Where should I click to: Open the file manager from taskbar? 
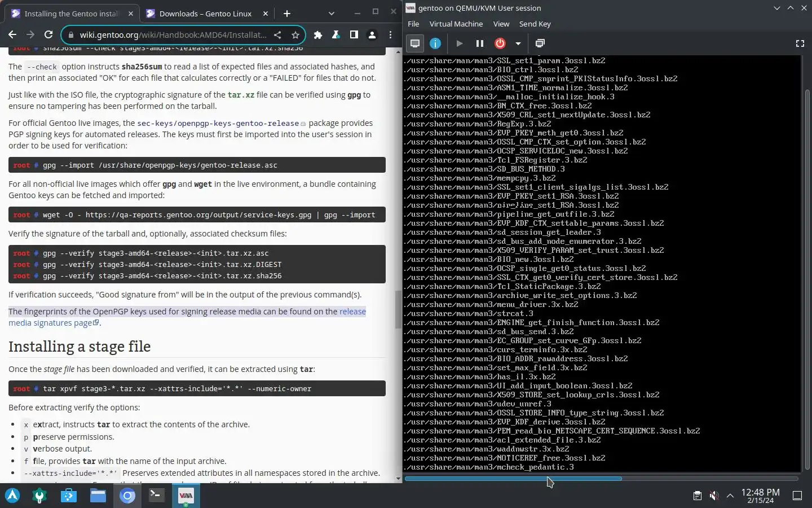98,496
